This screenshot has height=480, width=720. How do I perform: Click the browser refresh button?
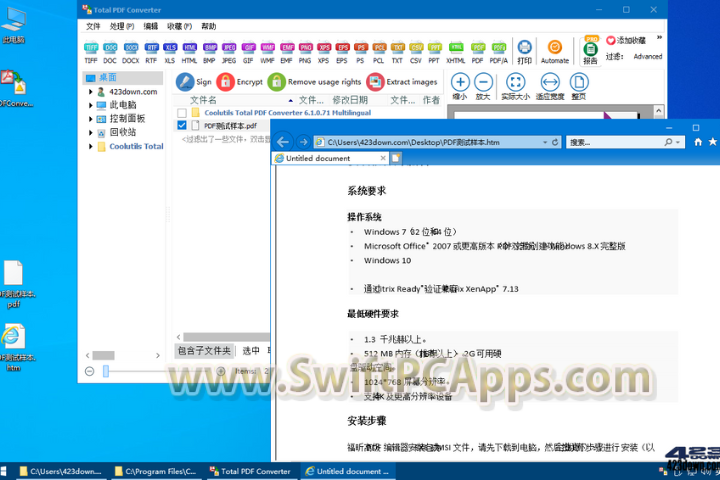point(555,142)
